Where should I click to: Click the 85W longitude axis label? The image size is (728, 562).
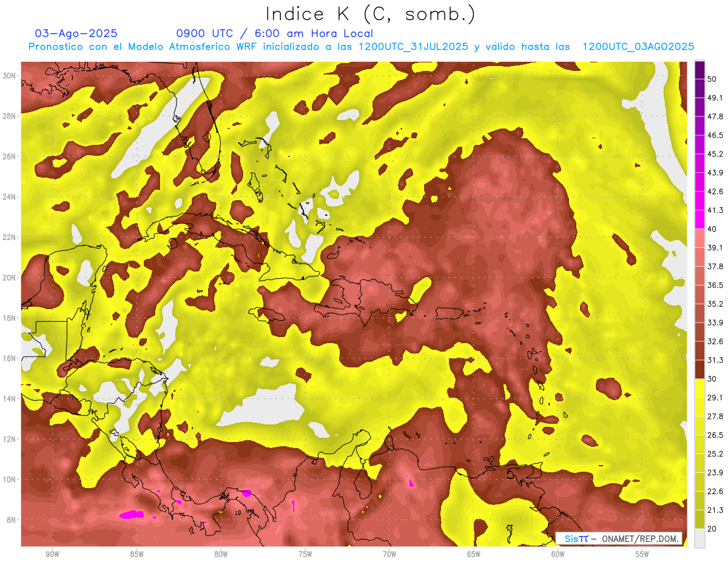click(x=136, y=554)
